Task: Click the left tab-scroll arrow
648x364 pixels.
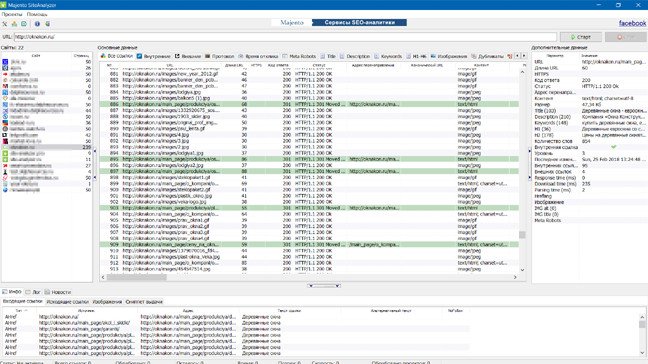Action: coord(517,56)
